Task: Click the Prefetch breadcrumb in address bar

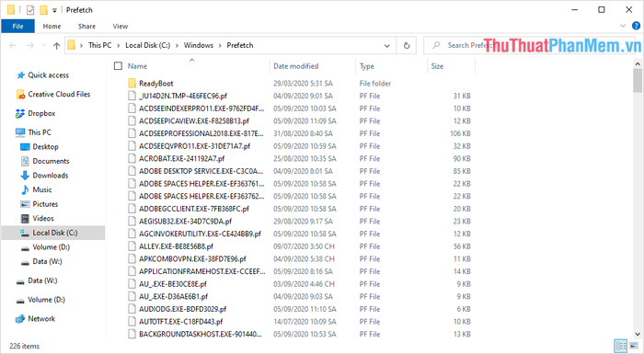Action: (240, 45)
